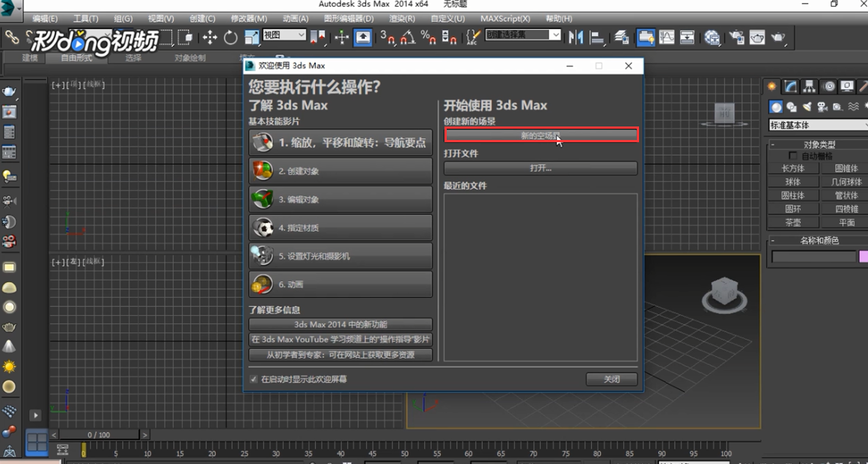Open the 编辑(E) menu
Screen dimensions: 868x464
[45, 19]
